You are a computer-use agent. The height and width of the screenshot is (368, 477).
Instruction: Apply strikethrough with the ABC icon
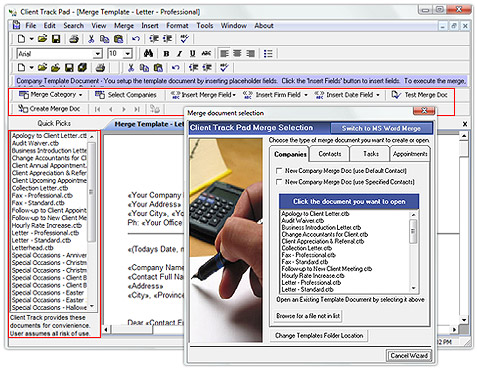[206, 53]
